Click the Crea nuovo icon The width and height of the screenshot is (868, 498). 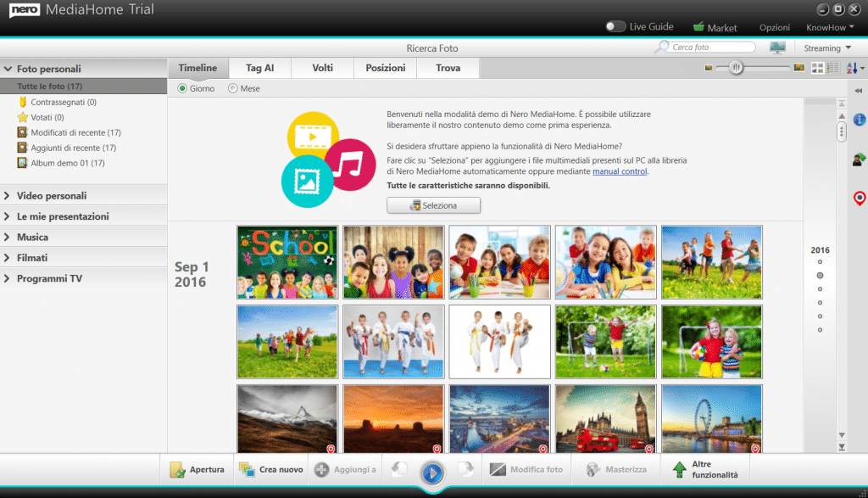[x=247, y=470]
